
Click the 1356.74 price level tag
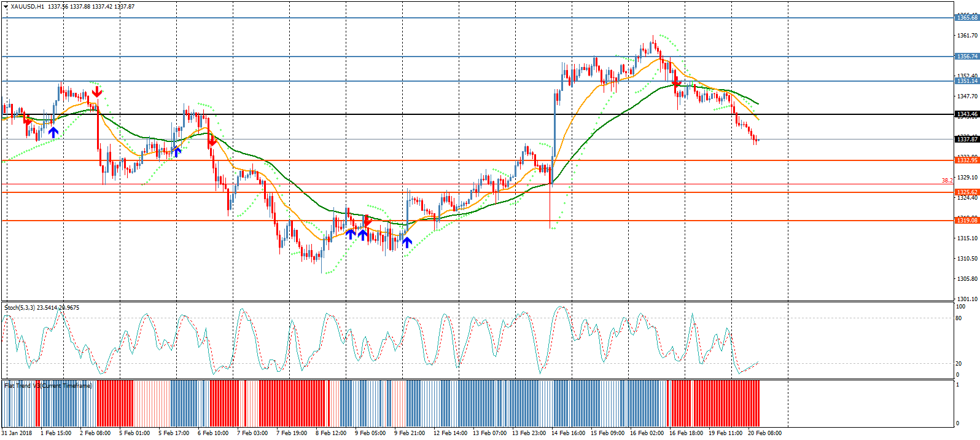pos(966,57)
